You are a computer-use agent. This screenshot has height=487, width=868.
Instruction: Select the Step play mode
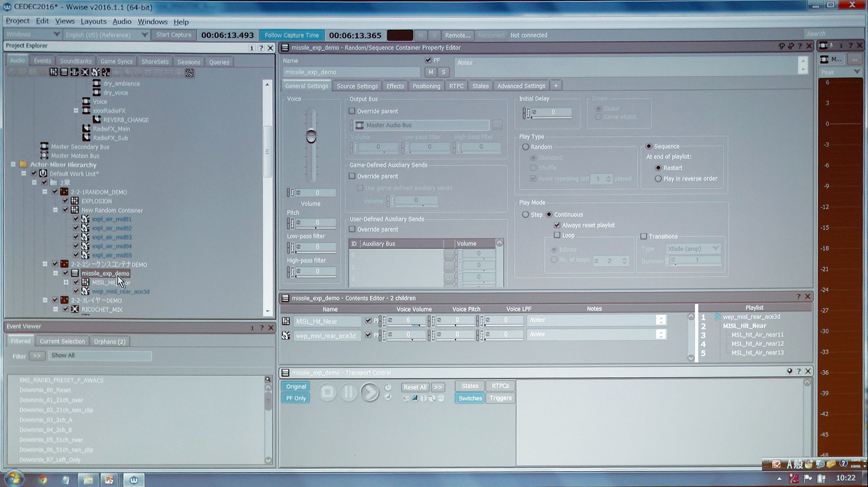[526, 215]
